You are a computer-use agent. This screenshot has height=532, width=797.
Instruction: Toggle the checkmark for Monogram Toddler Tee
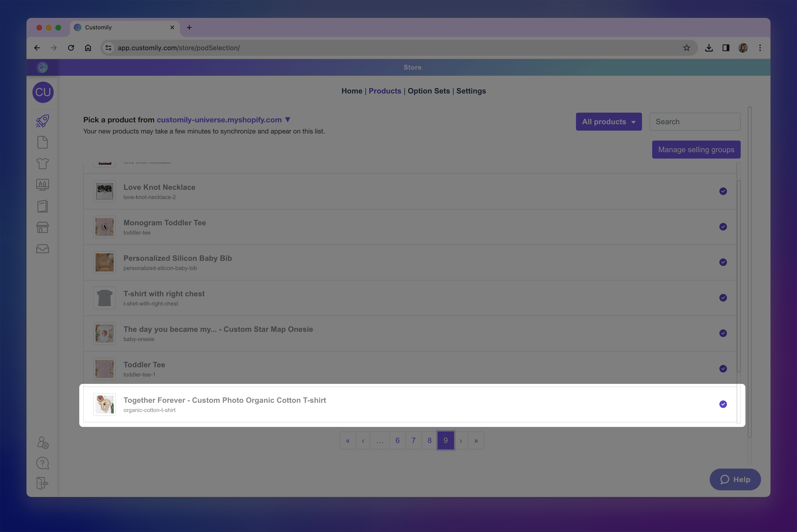tap(723, 227)
